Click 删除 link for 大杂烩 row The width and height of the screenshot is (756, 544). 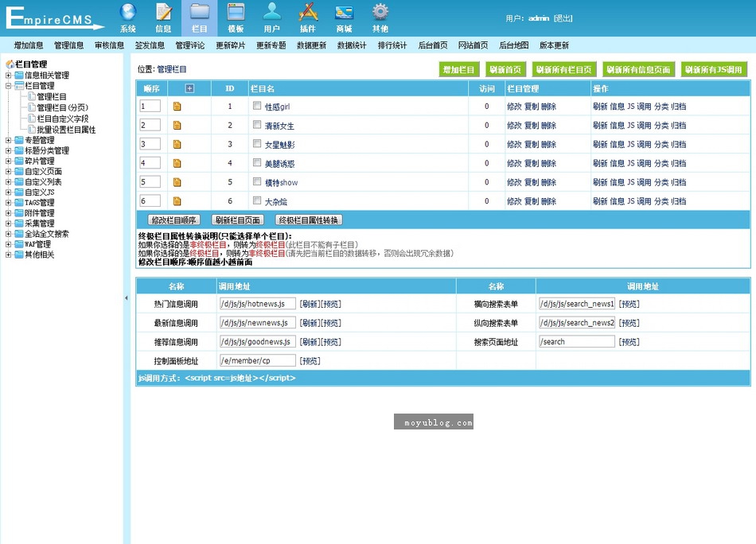548,201
